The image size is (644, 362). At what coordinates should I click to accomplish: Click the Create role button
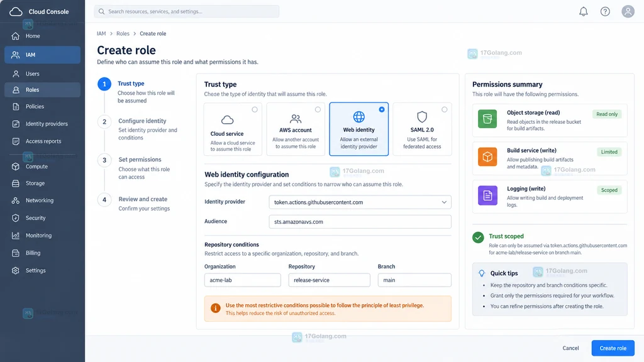(613, 348)
